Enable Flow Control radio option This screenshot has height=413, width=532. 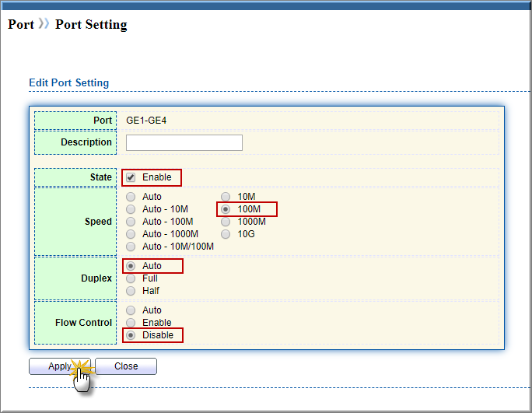click(131, 323)
